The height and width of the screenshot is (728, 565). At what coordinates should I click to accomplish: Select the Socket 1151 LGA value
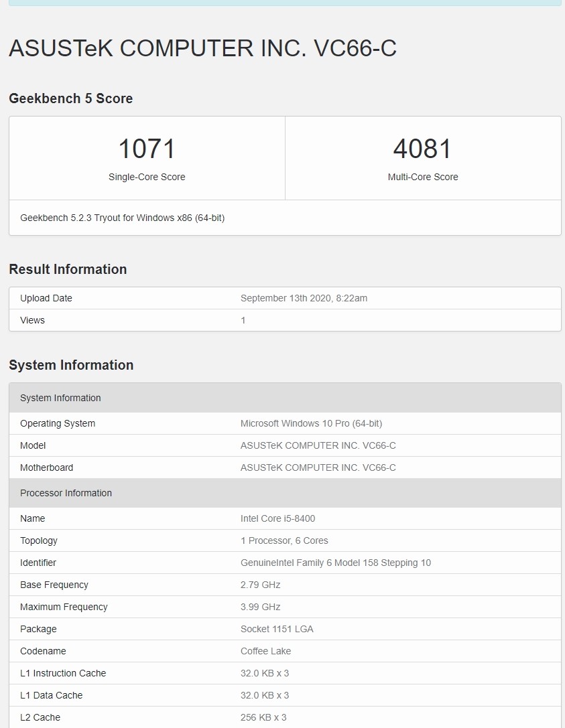tap(277, 629)
